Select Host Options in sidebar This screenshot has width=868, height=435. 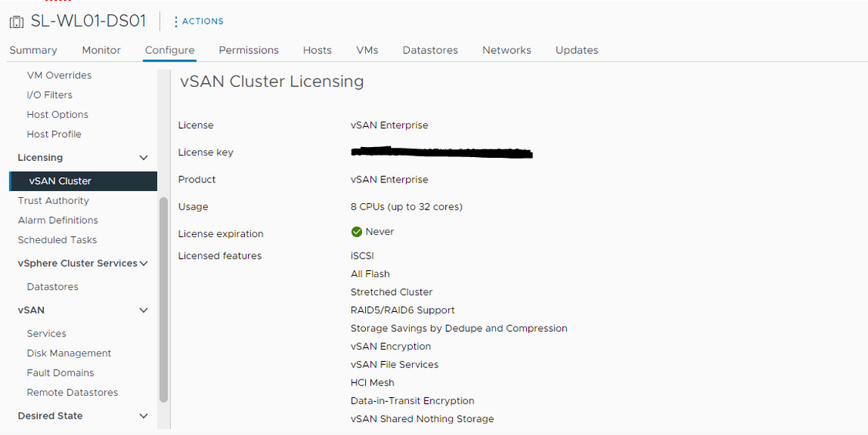(x=58, y=115)
